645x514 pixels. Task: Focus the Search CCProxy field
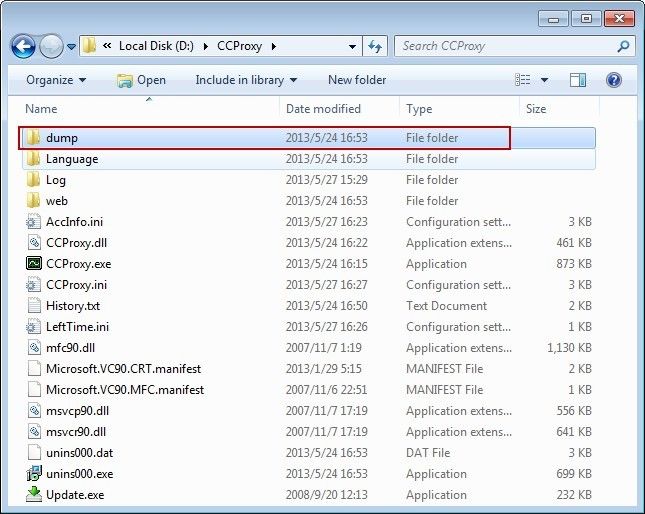pyautogui.click(x=515, y=46)
